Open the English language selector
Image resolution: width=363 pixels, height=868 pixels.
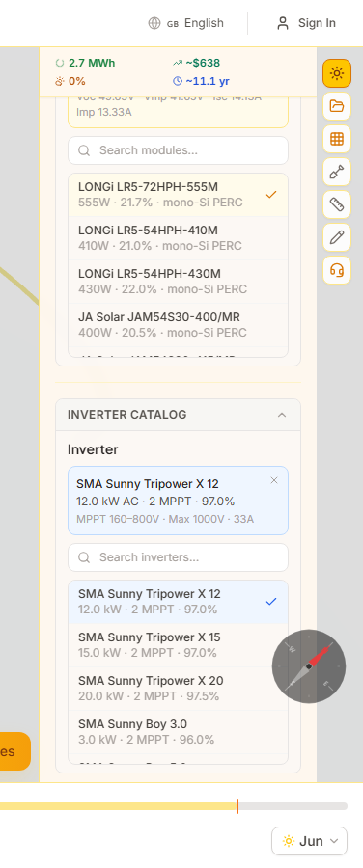[185, 23]
